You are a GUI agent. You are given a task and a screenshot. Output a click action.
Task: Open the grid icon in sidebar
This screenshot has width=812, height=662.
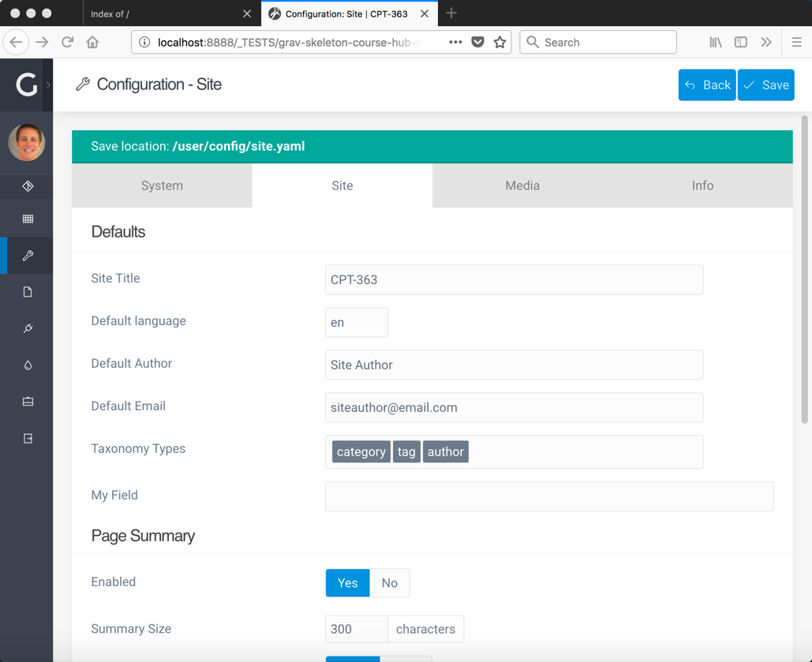[28, 219]
